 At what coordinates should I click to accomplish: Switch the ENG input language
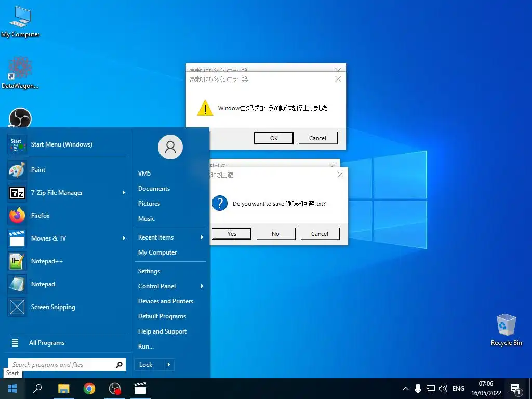pyautogui.click(x=458, y=389)
